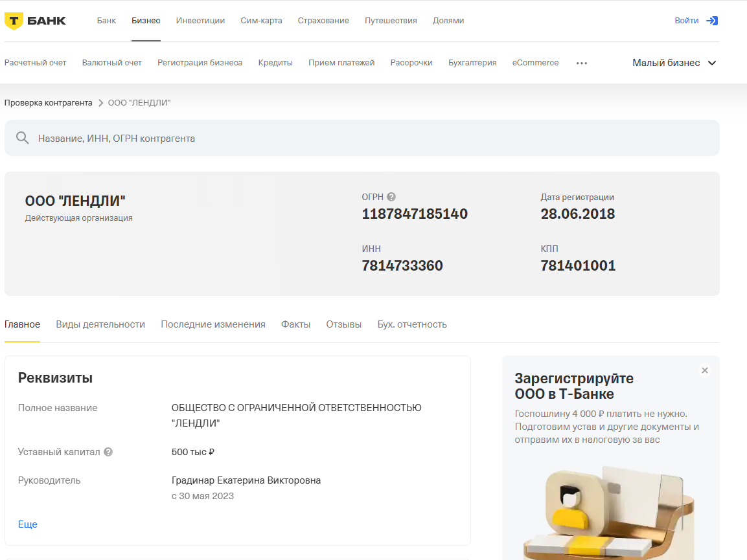The height and width of the screenshot is (560, 747).
Task: Open the Рассрочки page
Action: [411, 62]
